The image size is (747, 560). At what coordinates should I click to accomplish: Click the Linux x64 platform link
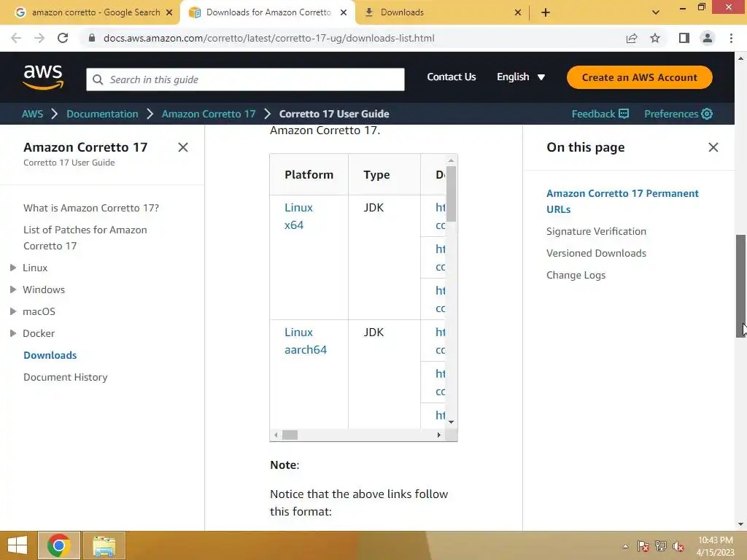298,216
